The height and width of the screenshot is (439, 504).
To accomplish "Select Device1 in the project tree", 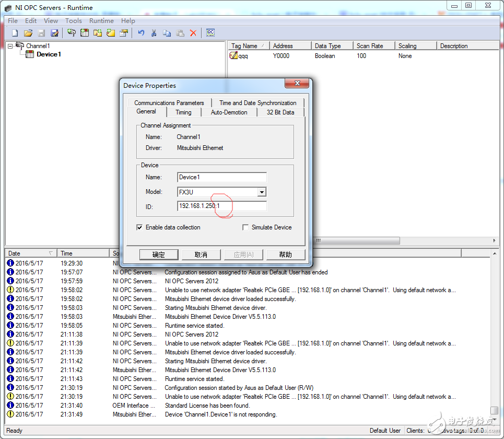I will click(x=49, y=54).
